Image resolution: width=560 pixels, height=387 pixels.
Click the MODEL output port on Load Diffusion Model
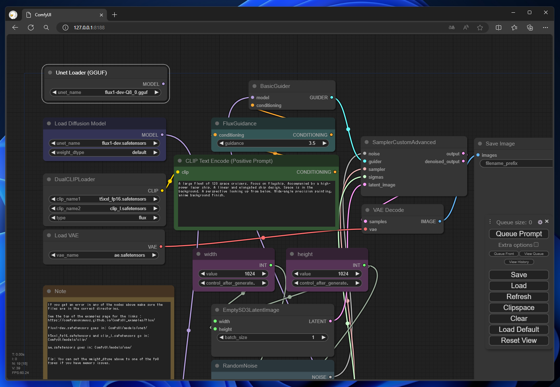162,135
